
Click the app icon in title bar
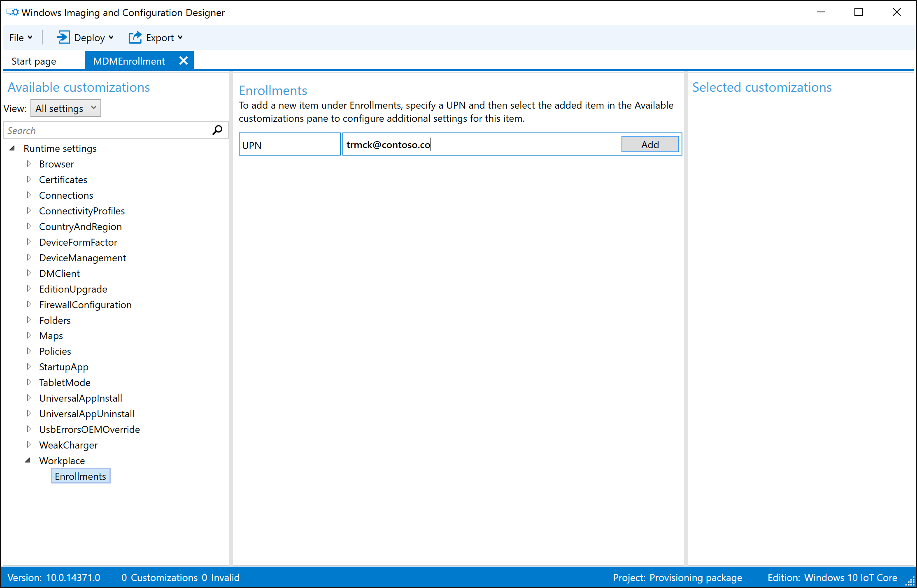12,12
